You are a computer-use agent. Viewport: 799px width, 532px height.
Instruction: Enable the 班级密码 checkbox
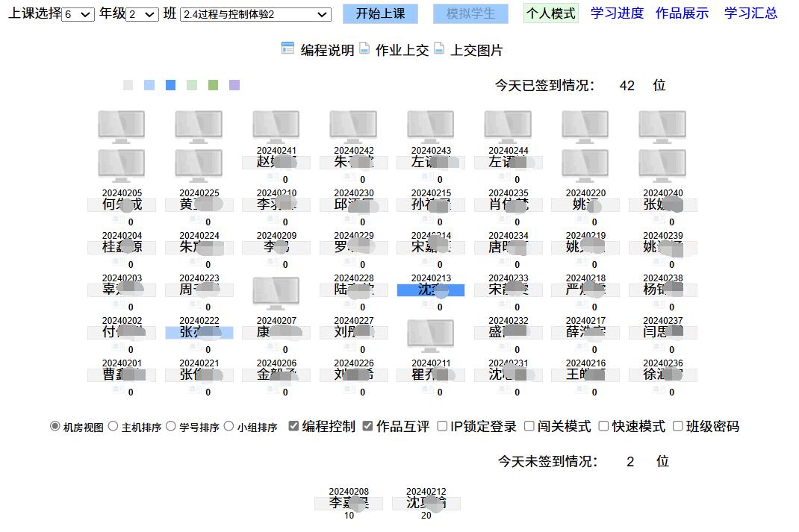click(678, 426)
